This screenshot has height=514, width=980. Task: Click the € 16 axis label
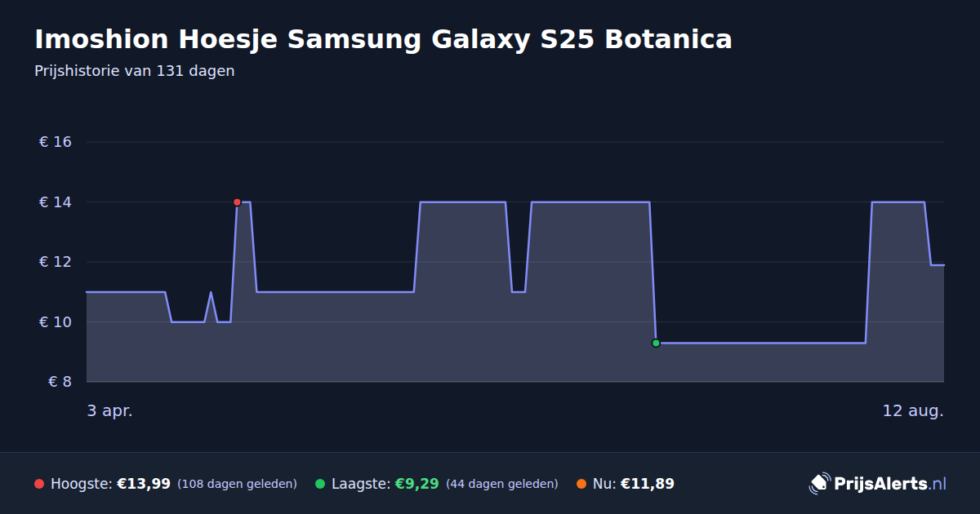point(56,142)
